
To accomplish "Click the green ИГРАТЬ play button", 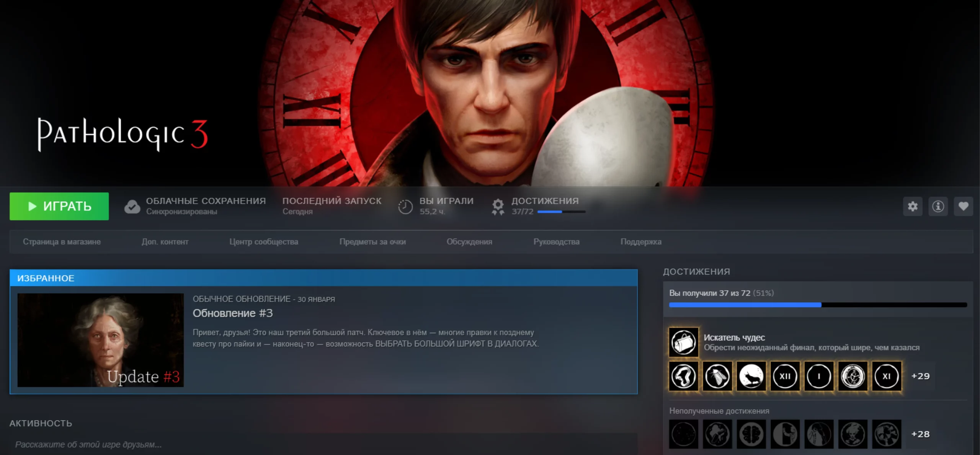I will (59, 206).
